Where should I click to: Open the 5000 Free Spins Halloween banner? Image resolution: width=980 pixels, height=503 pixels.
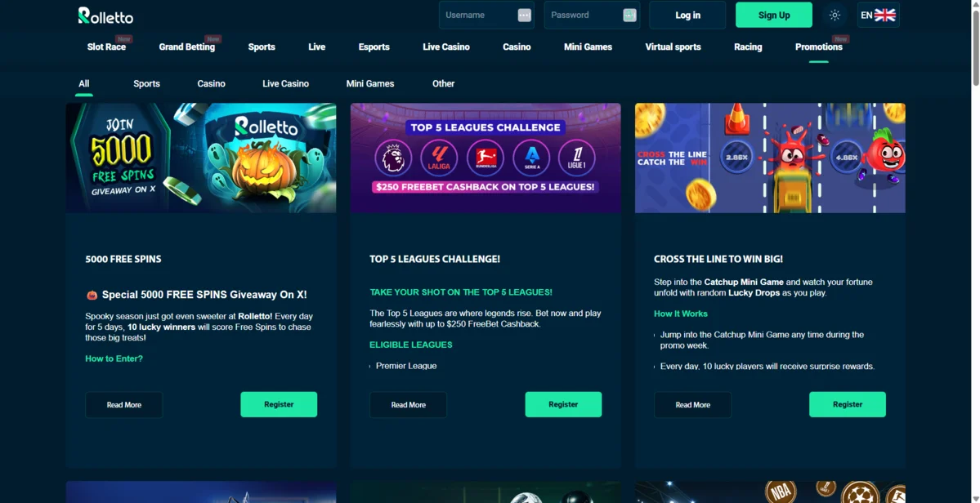click(200, 158)
